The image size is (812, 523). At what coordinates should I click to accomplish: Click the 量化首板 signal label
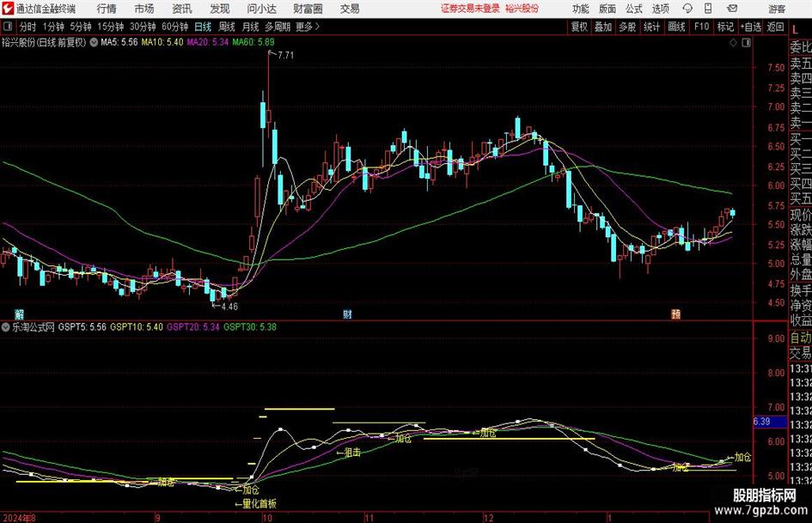259,503
